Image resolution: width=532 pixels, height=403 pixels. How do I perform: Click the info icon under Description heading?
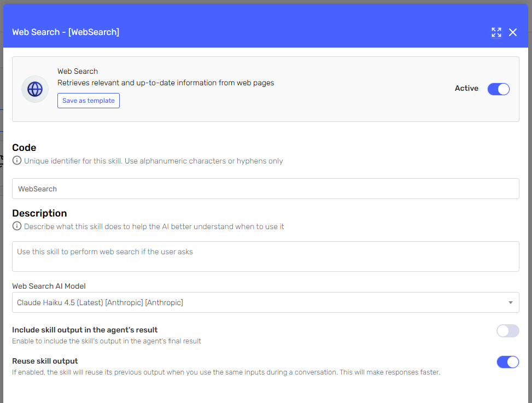(x=17, y=226)
